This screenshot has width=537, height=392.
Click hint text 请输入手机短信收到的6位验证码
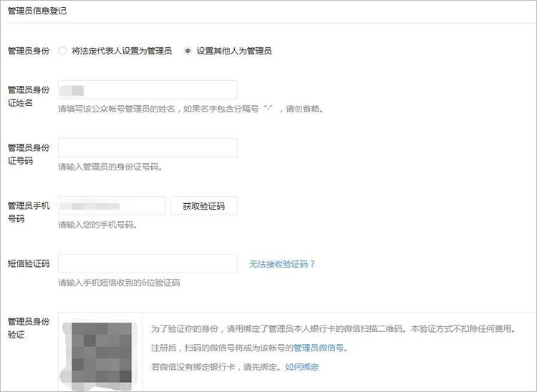(119, 283)
